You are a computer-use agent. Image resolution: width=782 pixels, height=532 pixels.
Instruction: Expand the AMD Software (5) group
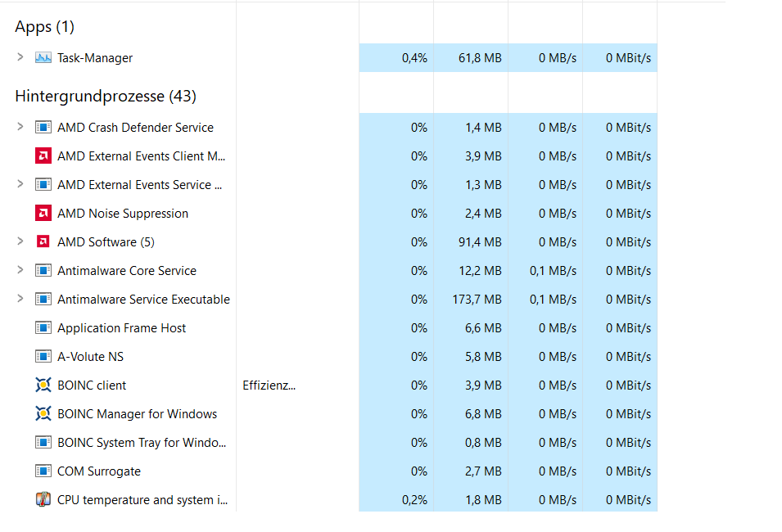pyautogui.click(x=20, y=241)
